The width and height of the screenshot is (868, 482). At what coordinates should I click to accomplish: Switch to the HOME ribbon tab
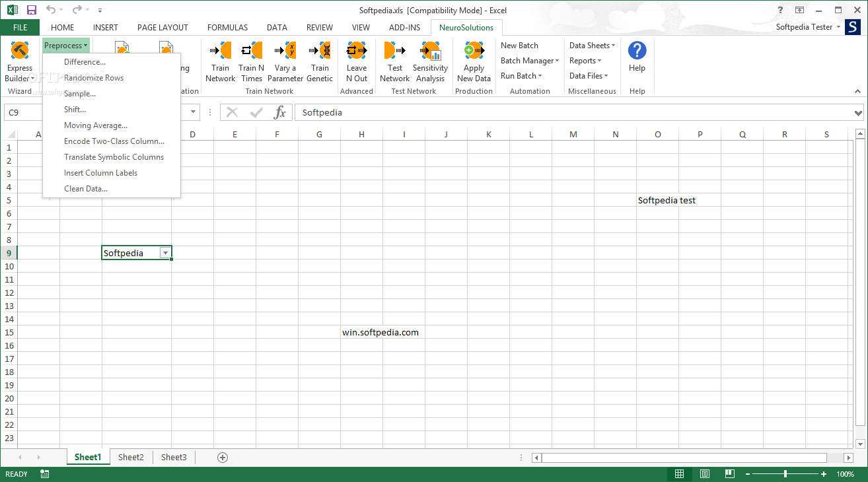63,28
